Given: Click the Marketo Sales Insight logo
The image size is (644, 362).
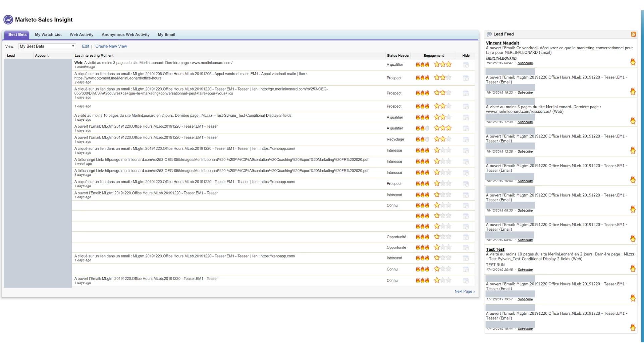Looking at the screenshot, I should point(8,20).
